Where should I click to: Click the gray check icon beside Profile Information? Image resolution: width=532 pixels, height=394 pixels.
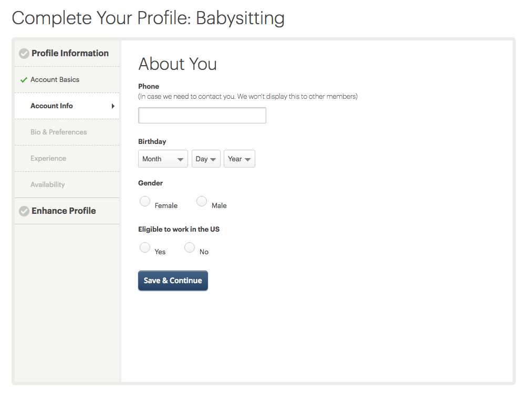[24, 54]
